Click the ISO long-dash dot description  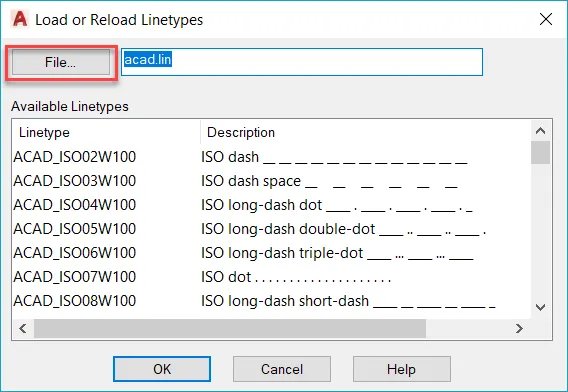tap(337, 205)
